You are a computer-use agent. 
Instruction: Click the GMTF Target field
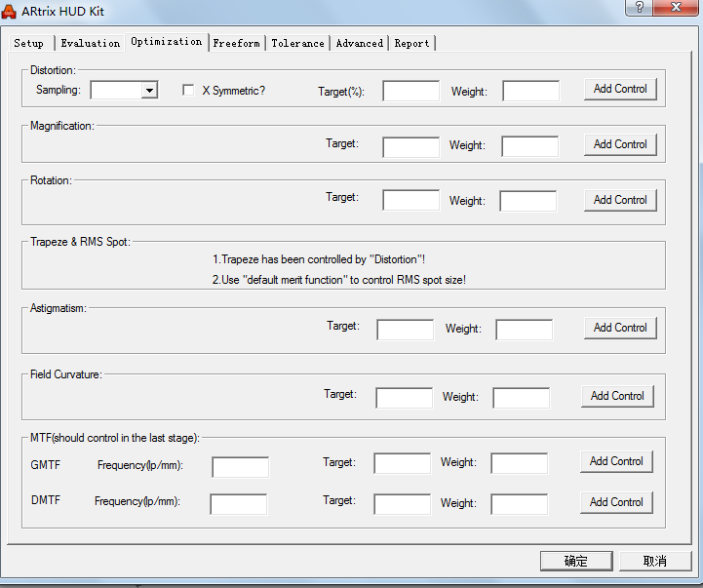pyautogui.click(x=402, y=463)
